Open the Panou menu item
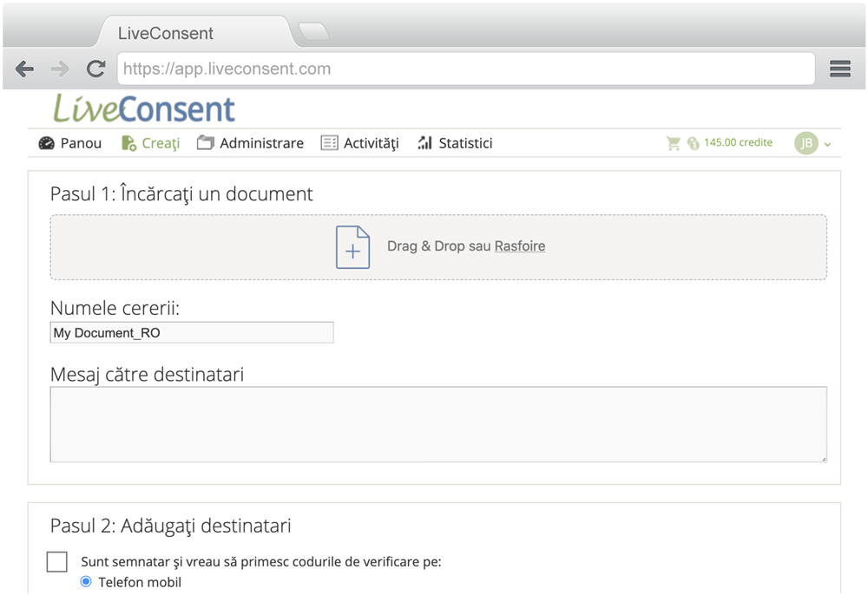The width and height of the screenshot is (868, 595). coord(70,143)
